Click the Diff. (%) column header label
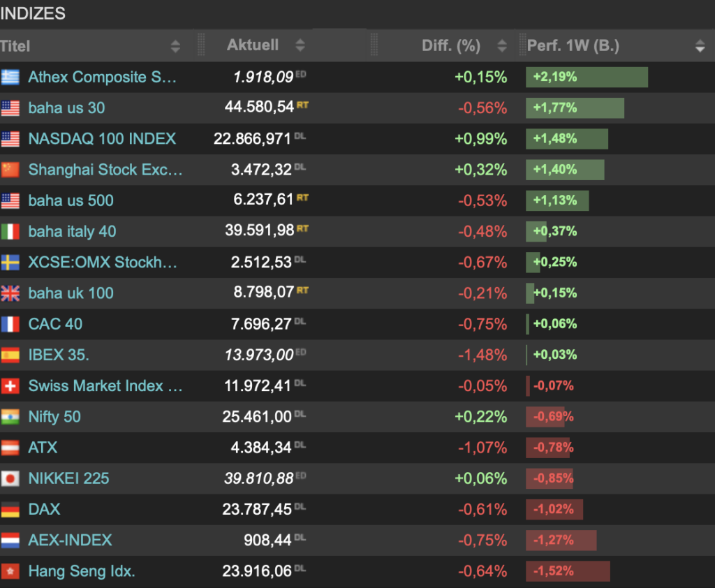715x588 pixels. click(x=451, y=45)
